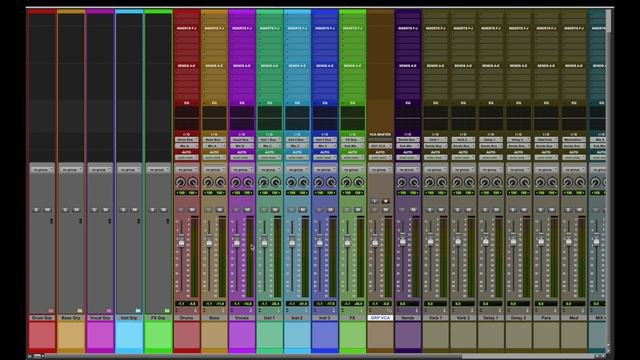
Task: Select the Delay 1 track name
Action: pos(491,318)
